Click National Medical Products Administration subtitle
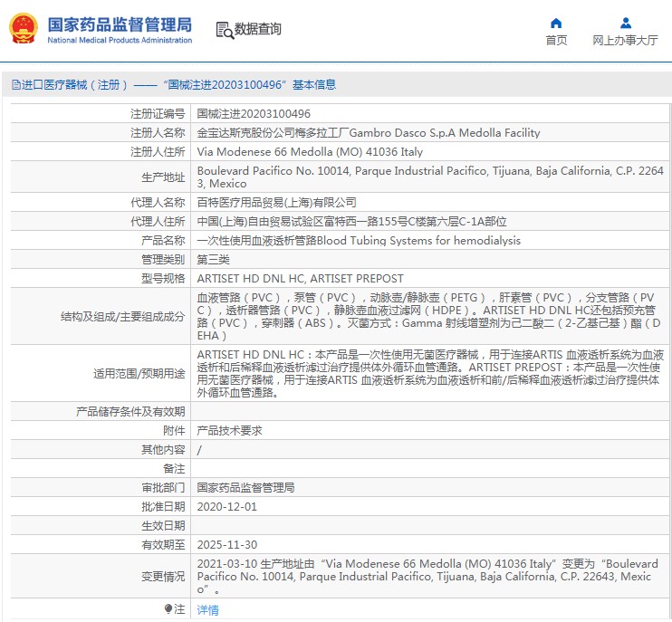This screenshot has height=622, width=672. [x=120, y=40]
